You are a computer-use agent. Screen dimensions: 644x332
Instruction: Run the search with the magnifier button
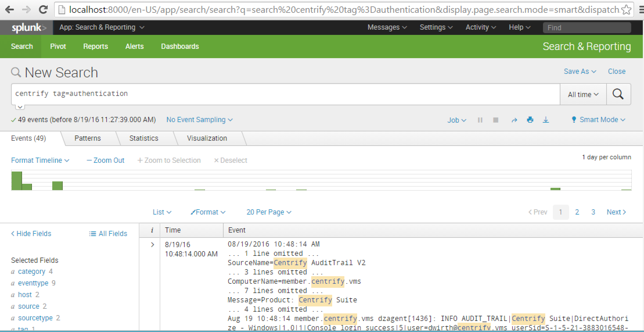pos(618,94)
